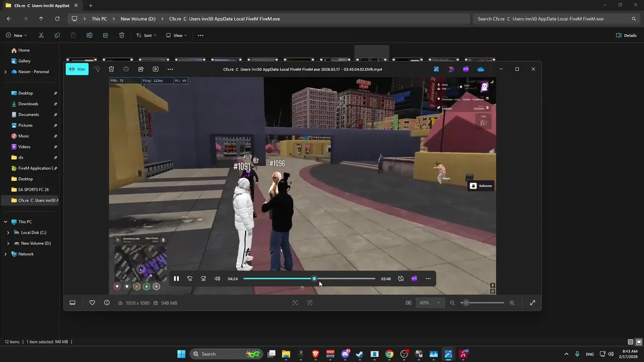Open the OneDrive cloud icon in viewer

(x=480, y=69)
